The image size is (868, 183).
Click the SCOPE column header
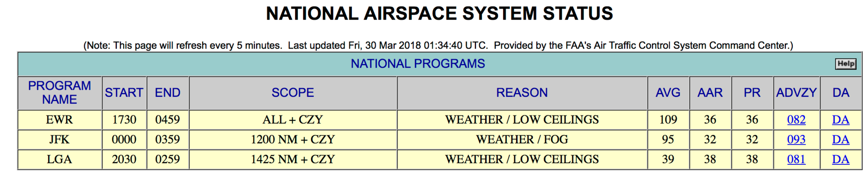[293, 93]
